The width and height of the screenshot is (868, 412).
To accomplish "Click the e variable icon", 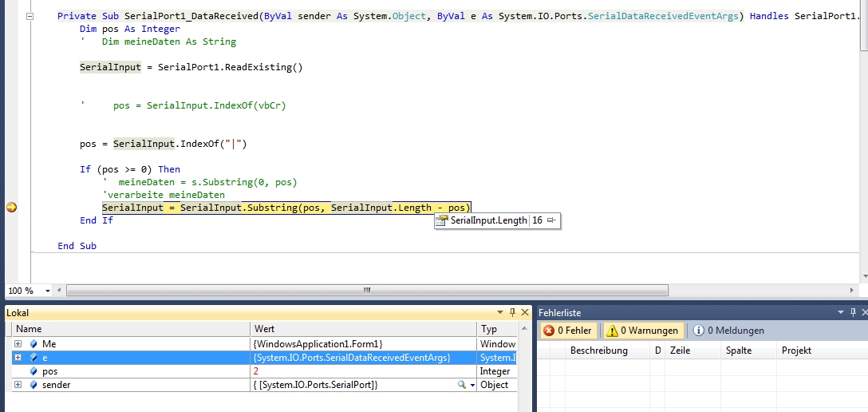I will click(34, 358).
